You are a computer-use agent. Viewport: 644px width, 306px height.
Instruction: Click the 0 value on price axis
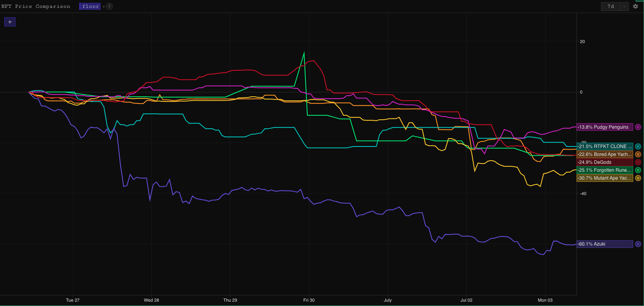coord(581,92)
